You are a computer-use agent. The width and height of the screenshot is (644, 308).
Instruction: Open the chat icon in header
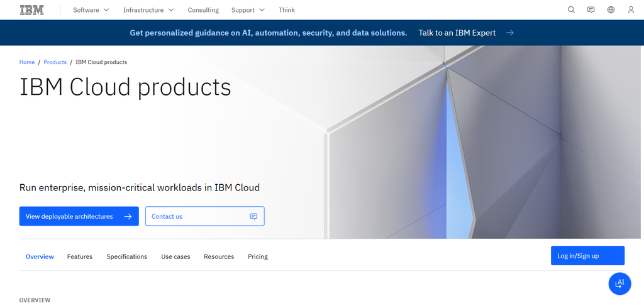pos(591,10)
